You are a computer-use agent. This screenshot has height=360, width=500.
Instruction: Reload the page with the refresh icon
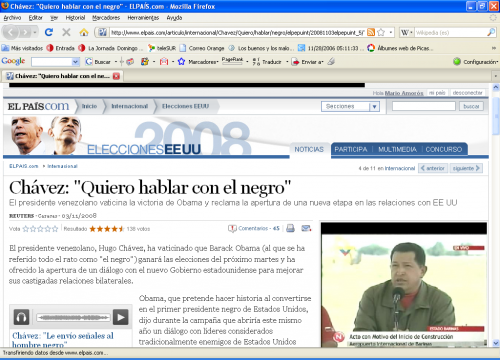pyautogui.click(x=49, y=32)
